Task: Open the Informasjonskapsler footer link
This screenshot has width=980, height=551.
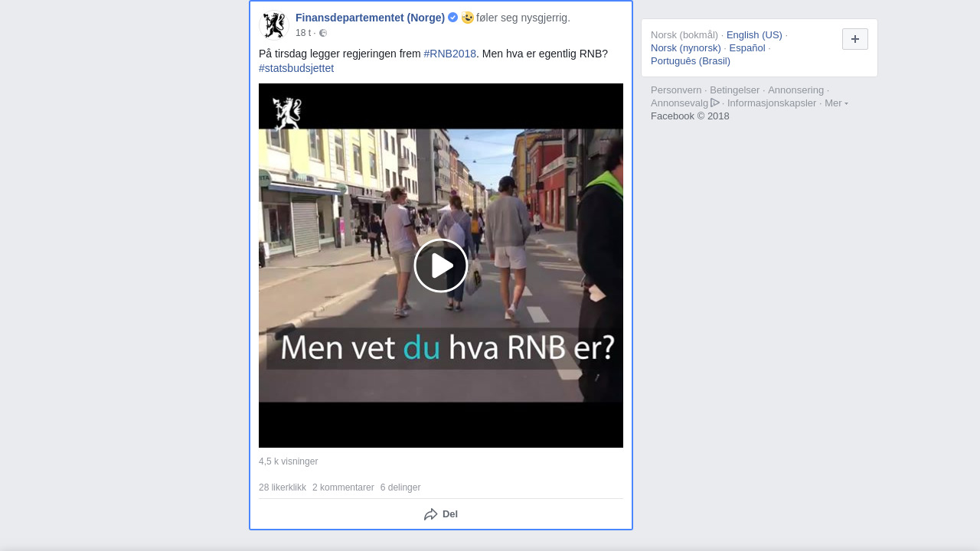Action: (772, 103)
